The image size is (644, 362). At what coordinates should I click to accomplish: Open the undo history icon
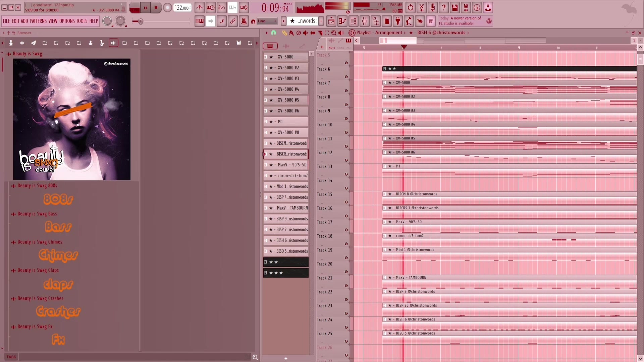[411, 7]
